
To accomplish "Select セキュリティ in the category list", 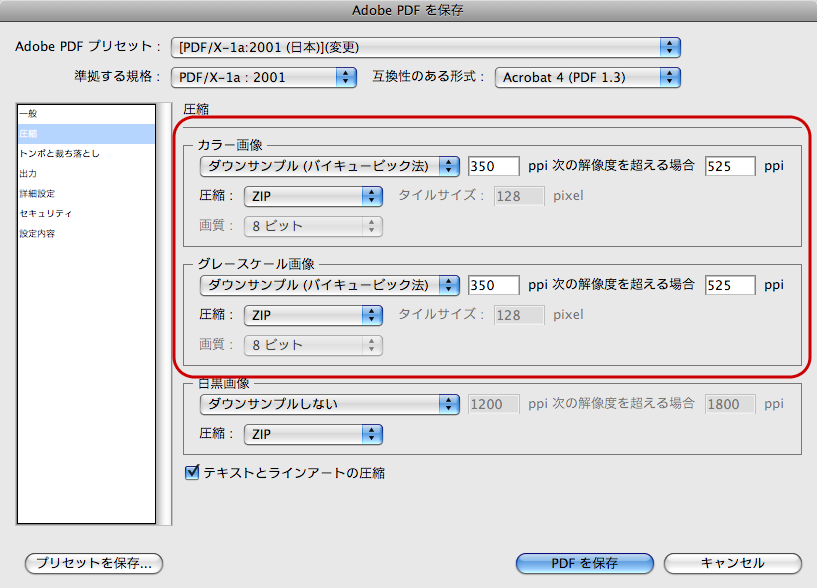I will coord(86,213).
